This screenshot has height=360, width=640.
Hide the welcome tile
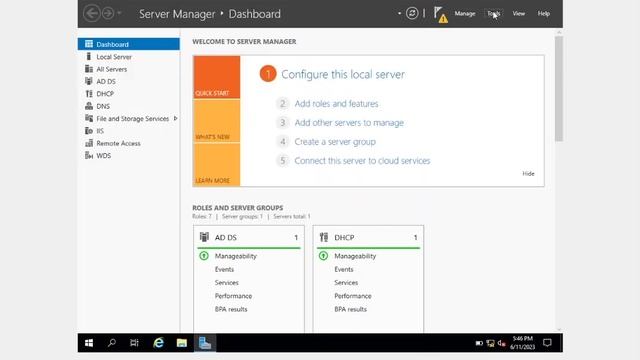[x=528, y=173]
